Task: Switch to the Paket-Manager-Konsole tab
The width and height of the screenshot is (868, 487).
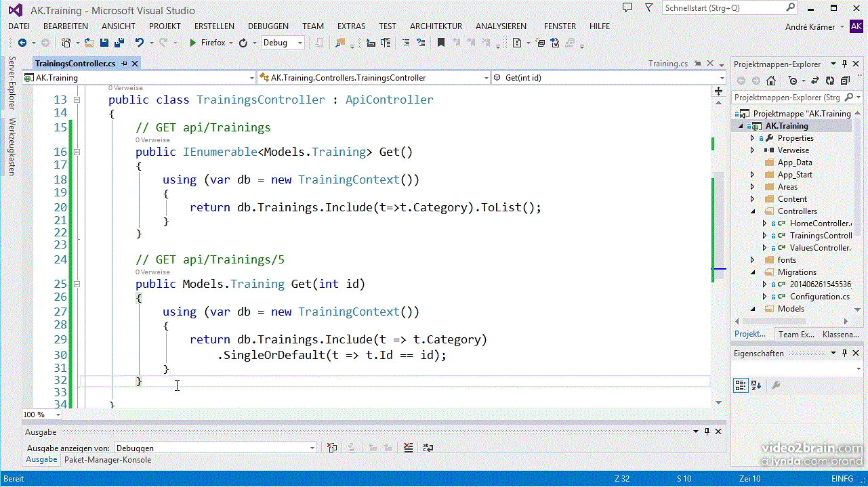Action: pyautogui.click(x=108, y=460)
